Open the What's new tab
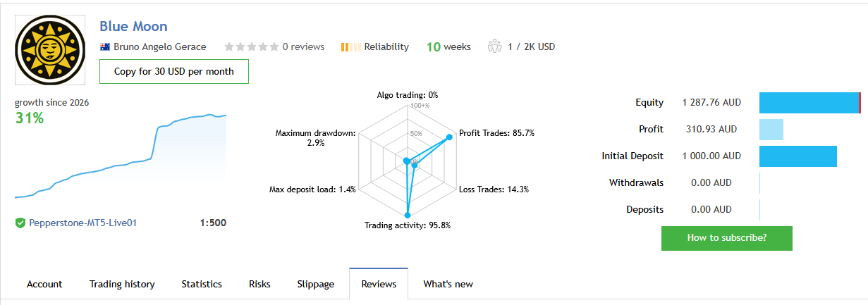This screenshot has height=305, width=868. (448, 285)
